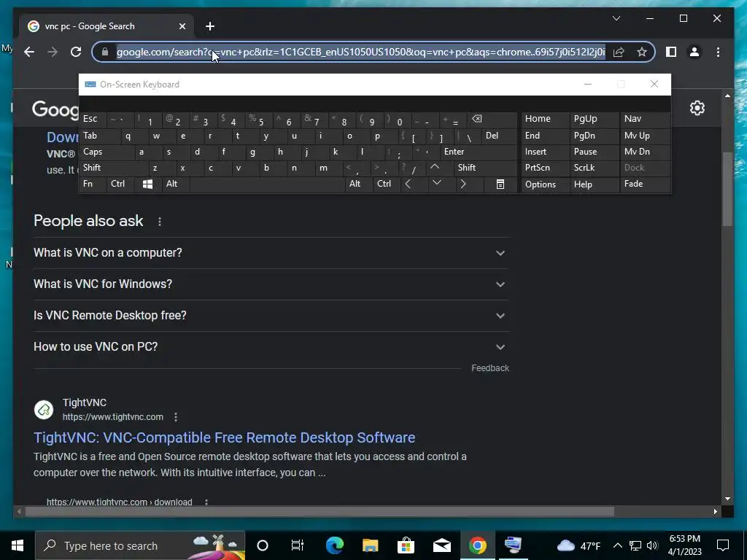Bookmark this page with the star icon
The image size is (747, 560).
642,52
